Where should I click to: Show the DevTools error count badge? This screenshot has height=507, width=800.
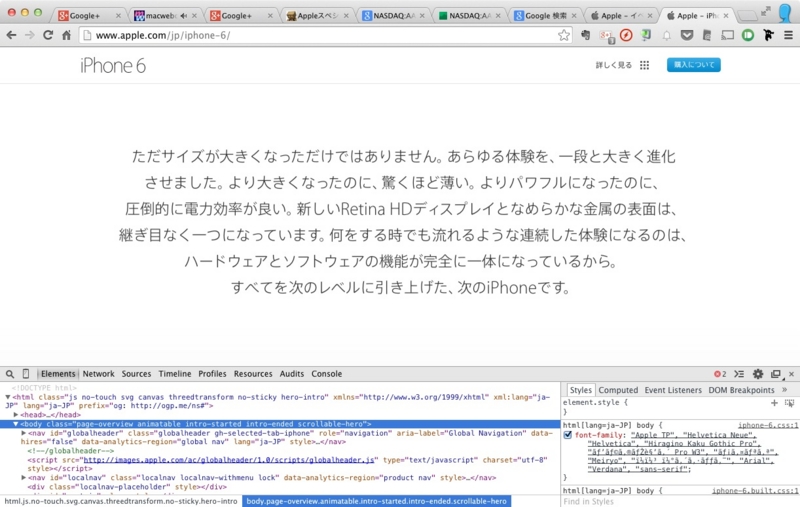pos(720,374)
